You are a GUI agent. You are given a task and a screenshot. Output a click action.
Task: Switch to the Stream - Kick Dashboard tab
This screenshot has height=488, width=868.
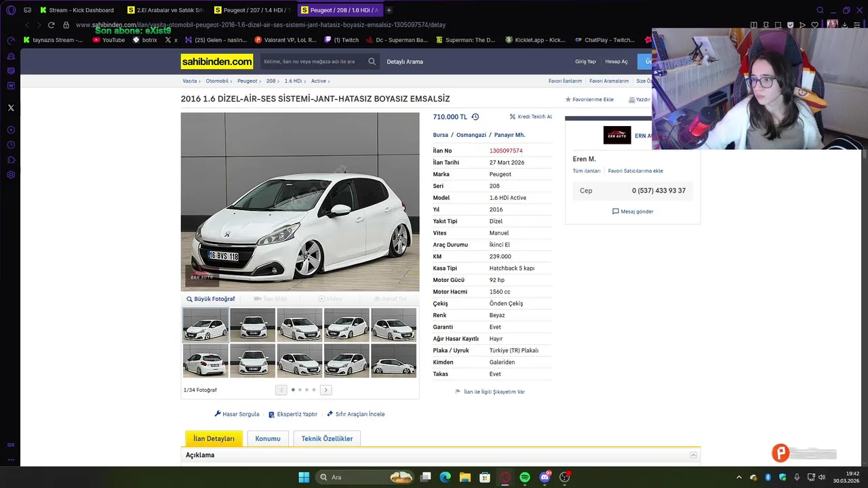pyautogui.click(x=77, y=10)
